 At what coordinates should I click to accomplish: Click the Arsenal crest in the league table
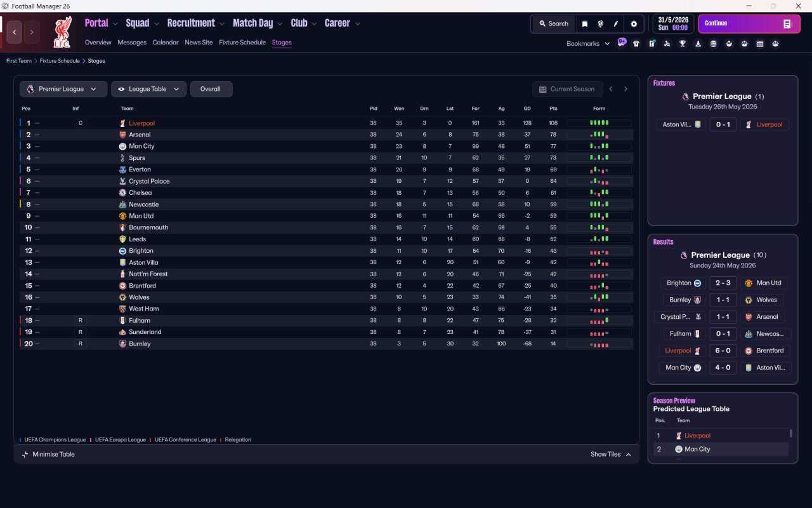pyautogui.click(x=122, y=135)
